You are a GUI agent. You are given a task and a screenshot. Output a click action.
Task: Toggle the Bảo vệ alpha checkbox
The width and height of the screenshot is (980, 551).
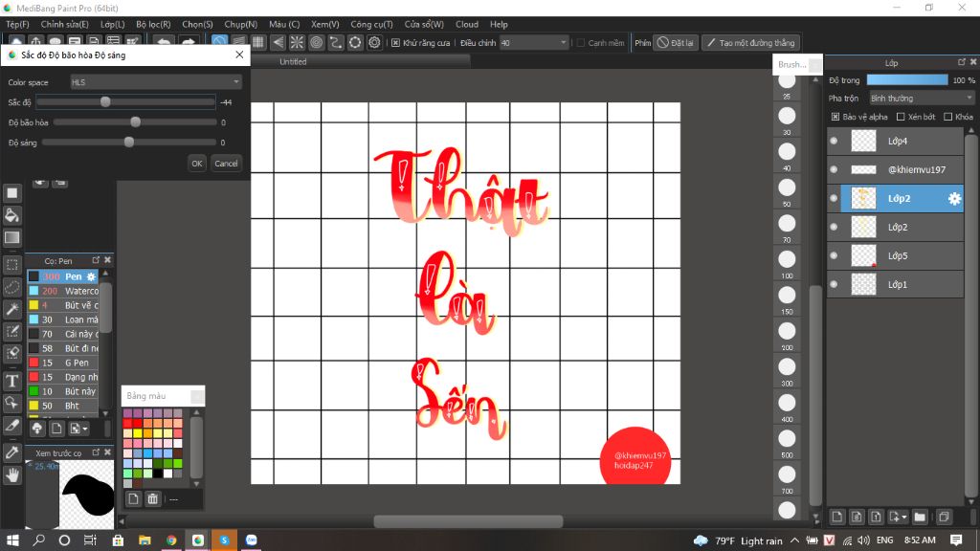point(835,117)
